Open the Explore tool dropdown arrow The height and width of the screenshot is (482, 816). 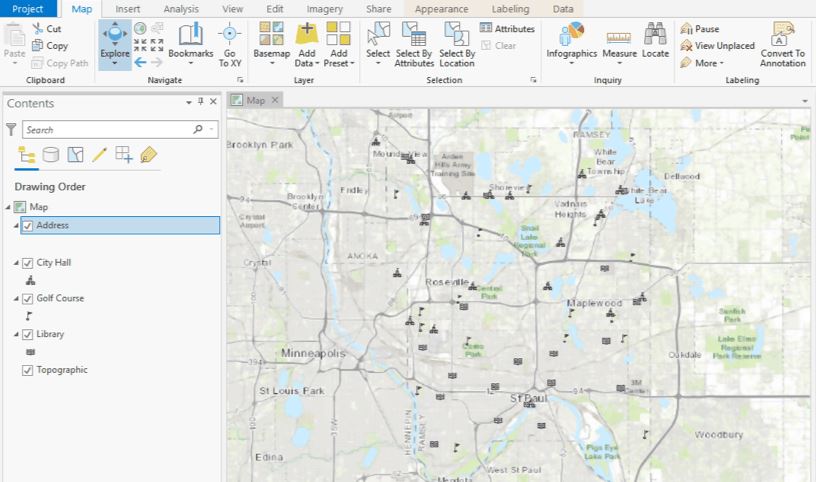(114, 64)
